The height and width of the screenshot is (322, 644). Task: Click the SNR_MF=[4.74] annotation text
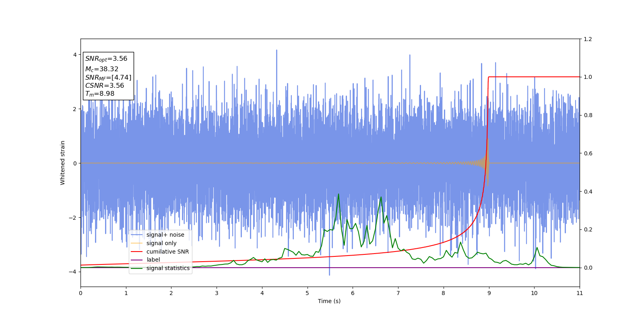[x=108, y=77]
